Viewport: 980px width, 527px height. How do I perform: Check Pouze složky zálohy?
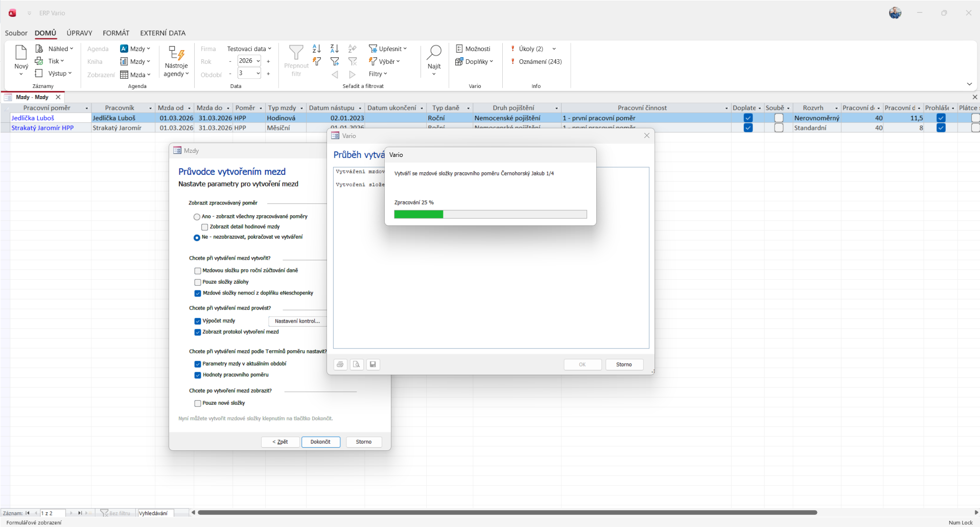pyautogui.click(x=197, y=282)
